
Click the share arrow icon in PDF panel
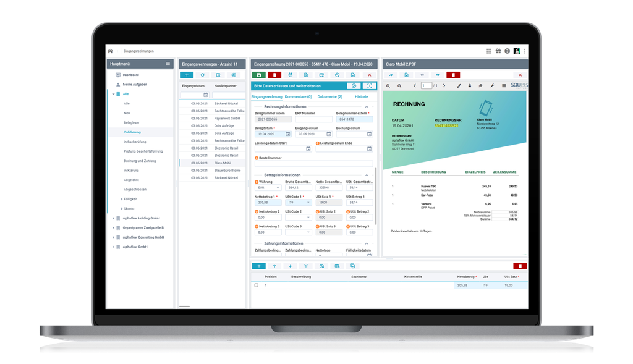tap(391, 75)
